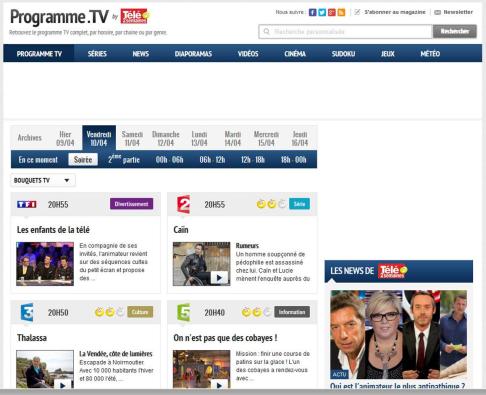486x395 pixels.
Task: Show the 06h - 12h slot
Action: coord(212,160)
